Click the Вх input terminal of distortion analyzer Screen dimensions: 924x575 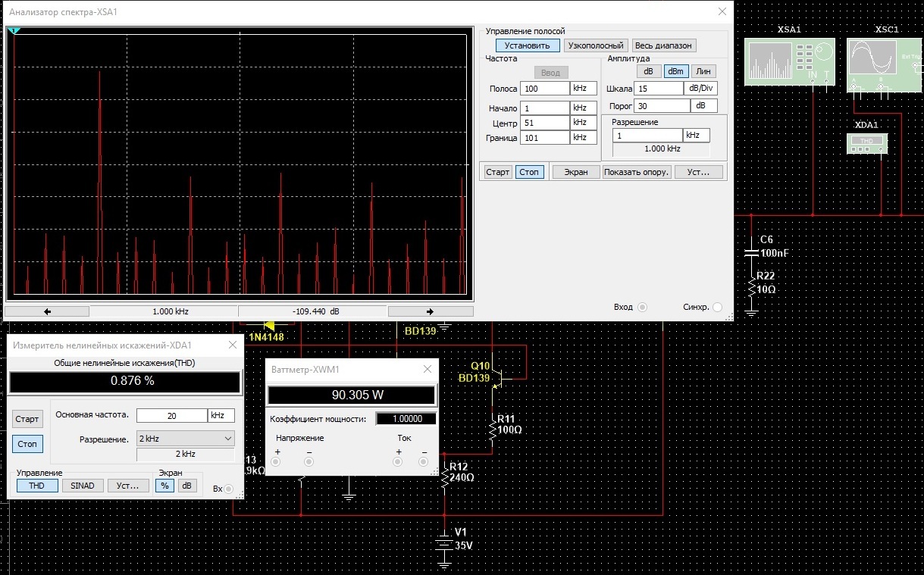tap(230, 489)
